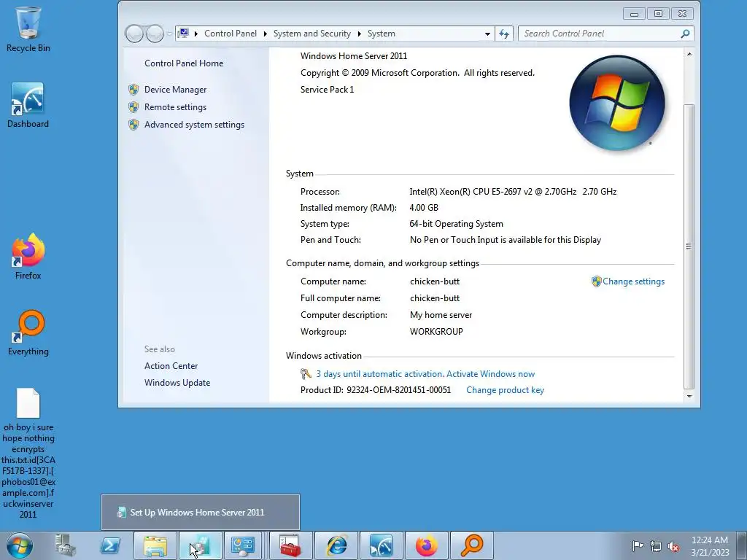Open Action Center flag in system tray
The image size is (747, 560).
coord(638,545)
